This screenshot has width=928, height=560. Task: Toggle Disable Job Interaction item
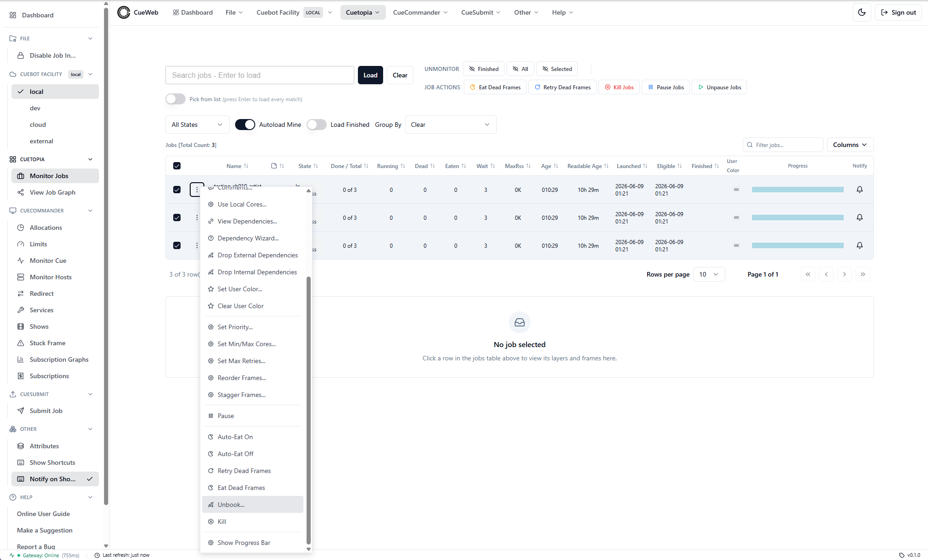point(55,55)
